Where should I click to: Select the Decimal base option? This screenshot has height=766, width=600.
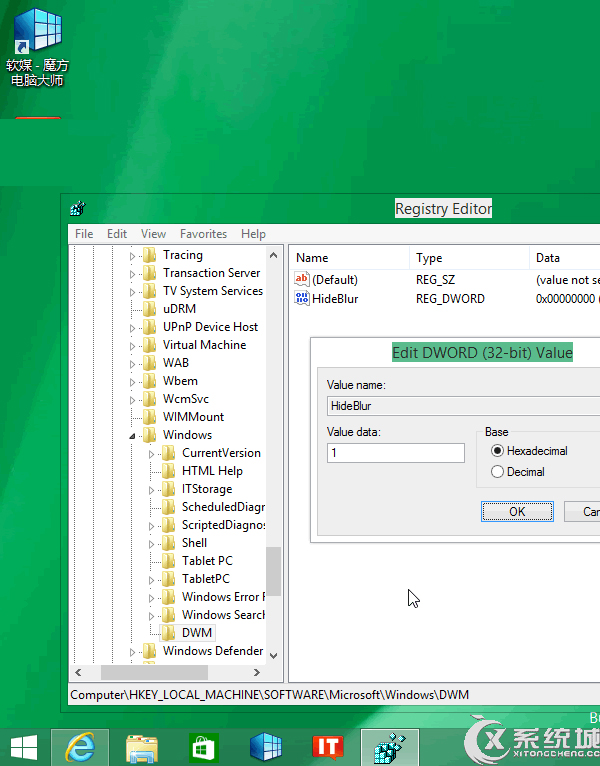click(518, 471)
